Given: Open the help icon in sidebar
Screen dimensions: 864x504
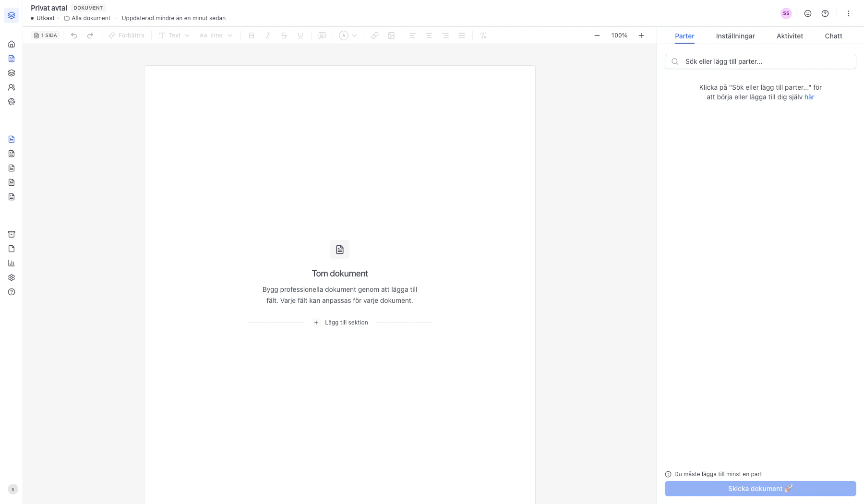Looking at the screenshot, I should point(12,292).
